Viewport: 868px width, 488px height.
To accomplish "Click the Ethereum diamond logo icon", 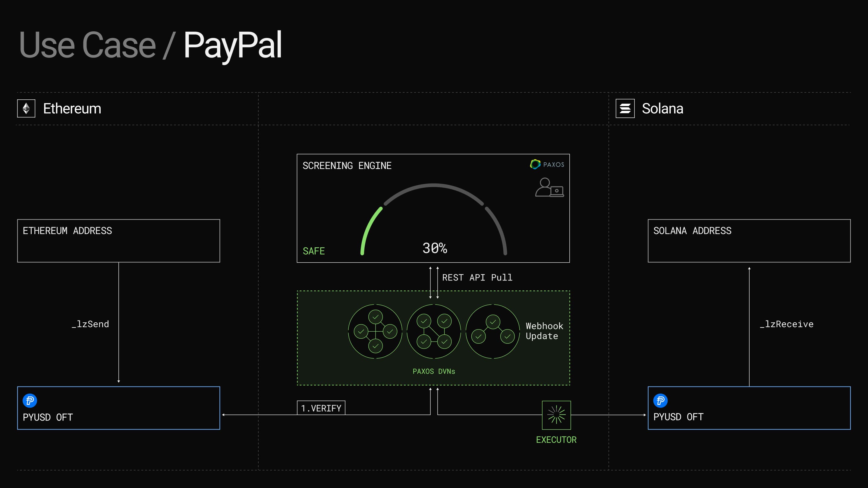I will 26,108.
